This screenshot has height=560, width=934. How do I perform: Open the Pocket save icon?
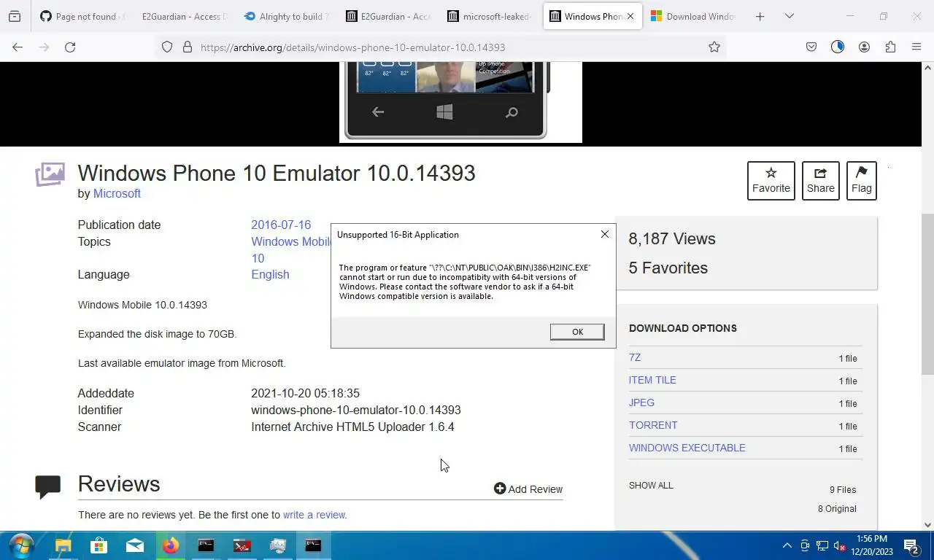(x=811, y=47)
